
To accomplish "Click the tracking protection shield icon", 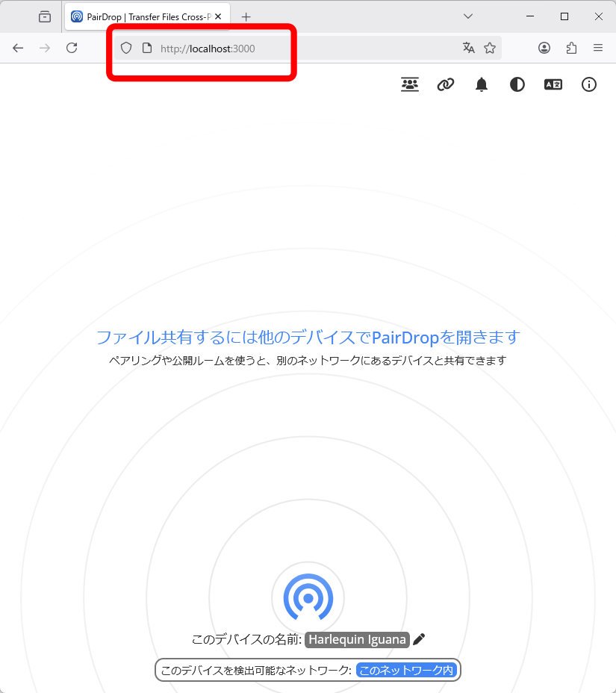I will (126, 48).
